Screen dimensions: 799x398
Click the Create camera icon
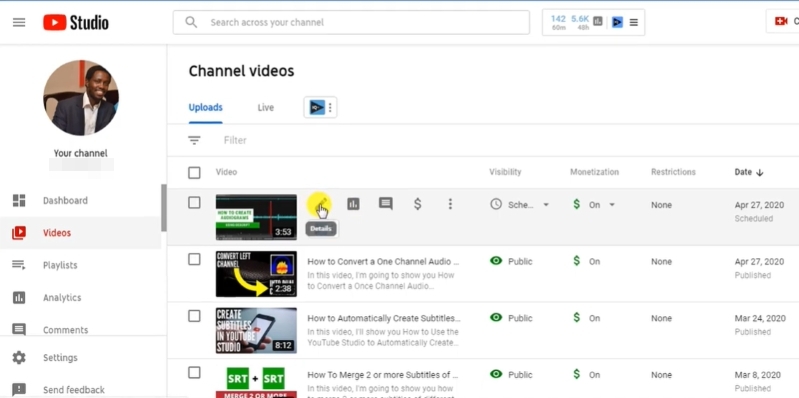(x=781, y=21)
